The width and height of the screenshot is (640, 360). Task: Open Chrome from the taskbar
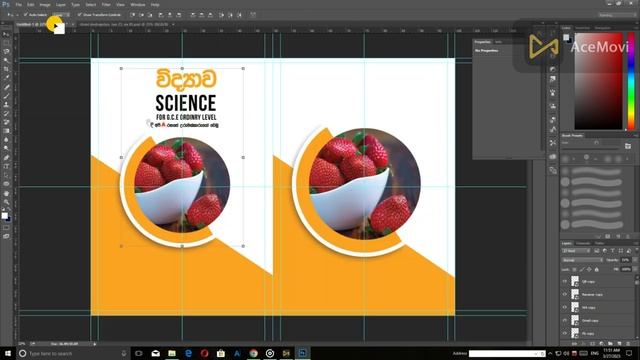pos(253,353)
